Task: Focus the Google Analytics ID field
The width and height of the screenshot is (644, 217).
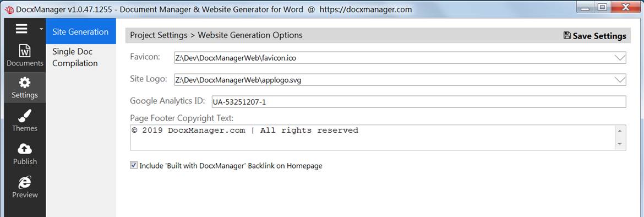Action: click(419, 102)
